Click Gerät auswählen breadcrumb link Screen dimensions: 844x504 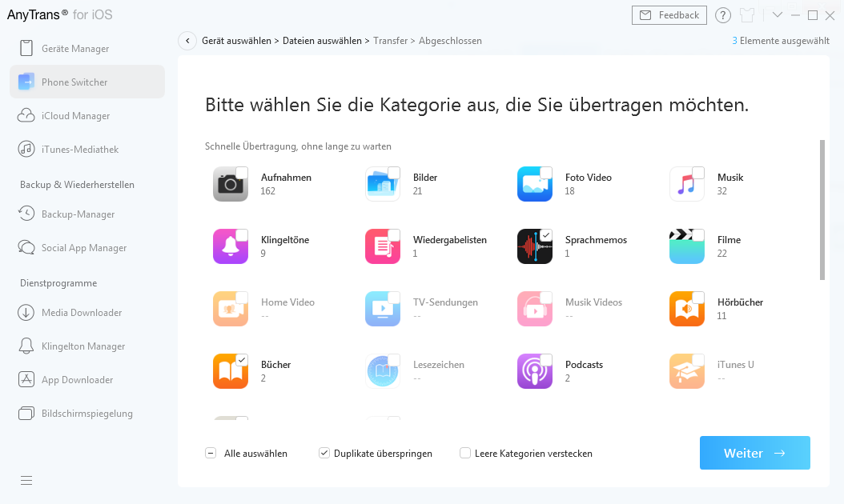pyautogui.click(x=236, y=41)
